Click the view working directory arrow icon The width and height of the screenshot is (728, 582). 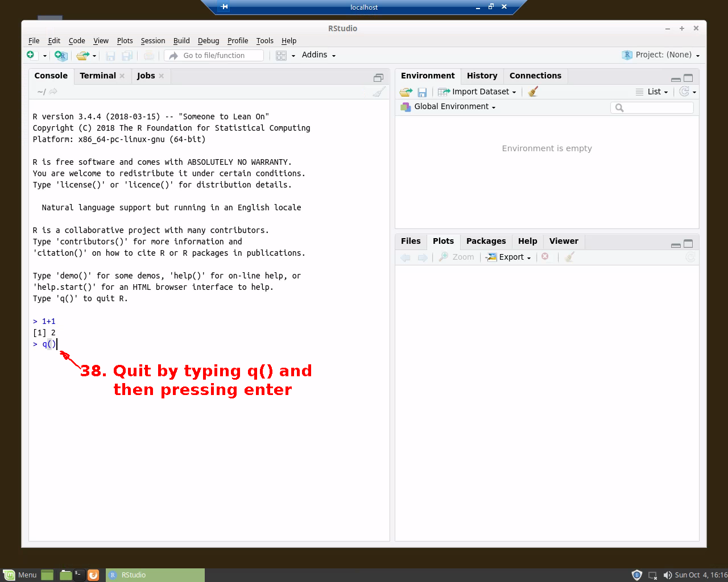point(53,92)
